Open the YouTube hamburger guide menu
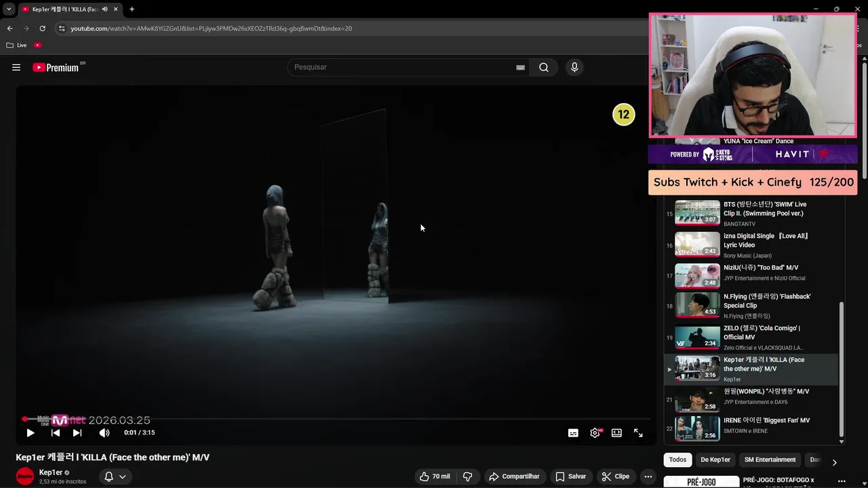The width and height of the screenshot is (868, 488). (x=16, y=67)
